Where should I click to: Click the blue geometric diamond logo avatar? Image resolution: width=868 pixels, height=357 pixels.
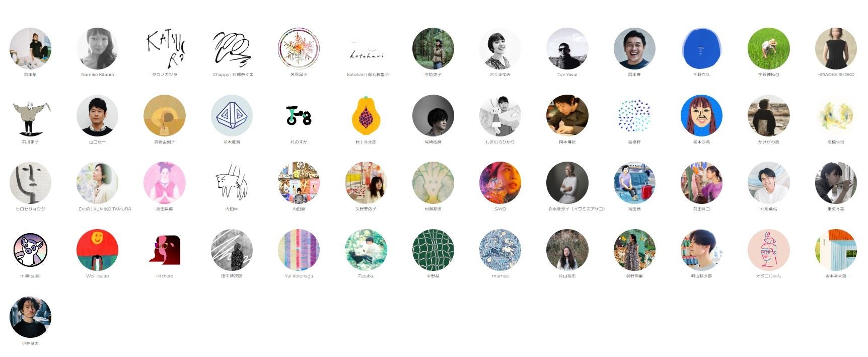pos(232,115)
